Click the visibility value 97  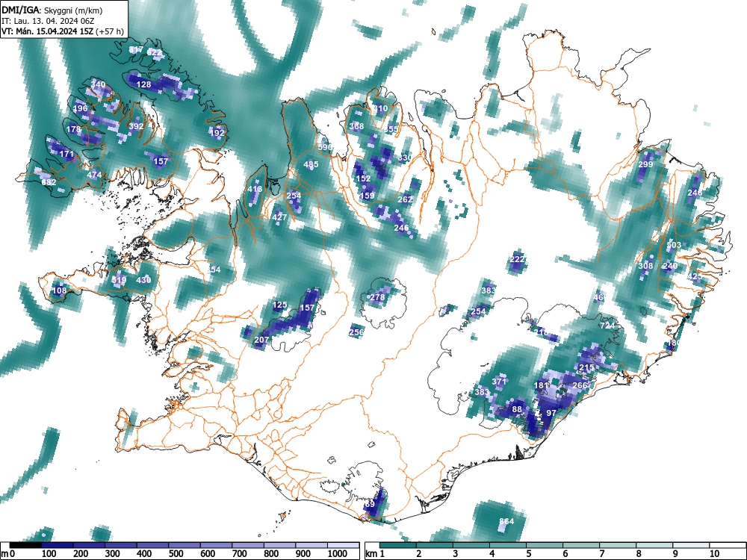click(x=551, y=413)
